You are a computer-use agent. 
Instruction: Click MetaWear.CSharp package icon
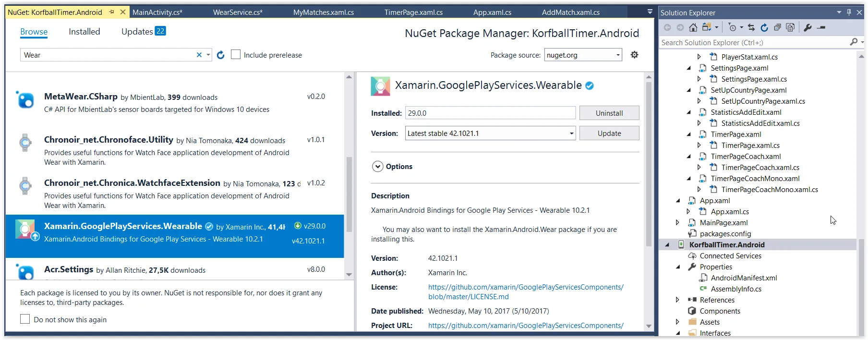click(x=25, y=100)
